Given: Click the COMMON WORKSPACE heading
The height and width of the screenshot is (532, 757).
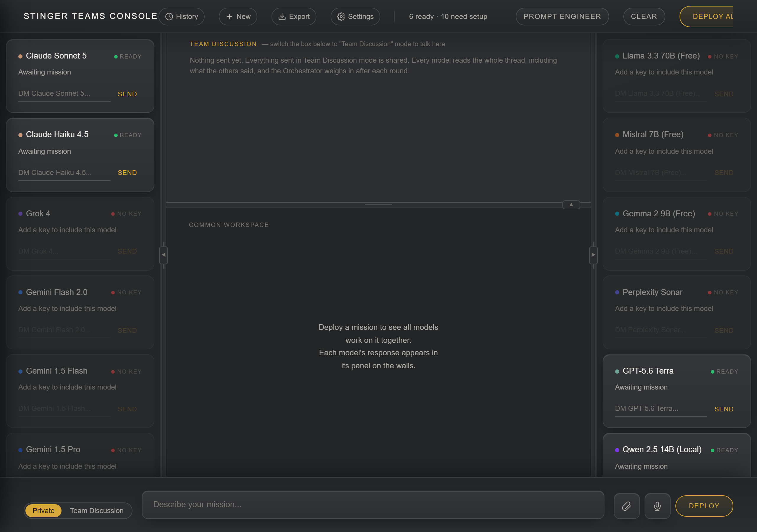Looking at the screenshot, I should [x=229, y=225].
